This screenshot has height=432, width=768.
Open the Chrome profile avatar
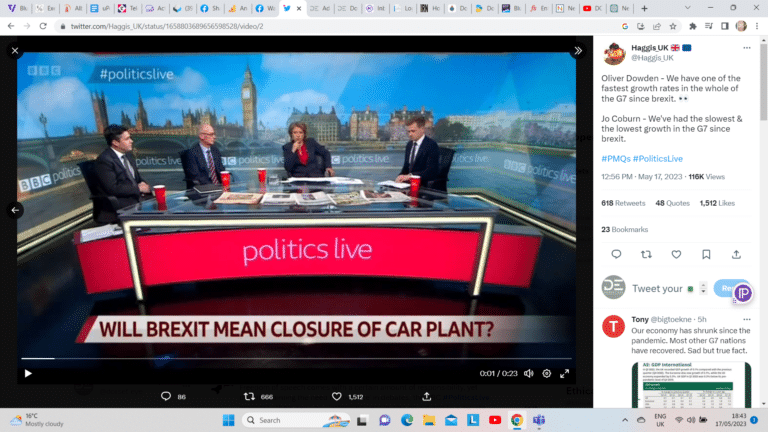(741, 26)
